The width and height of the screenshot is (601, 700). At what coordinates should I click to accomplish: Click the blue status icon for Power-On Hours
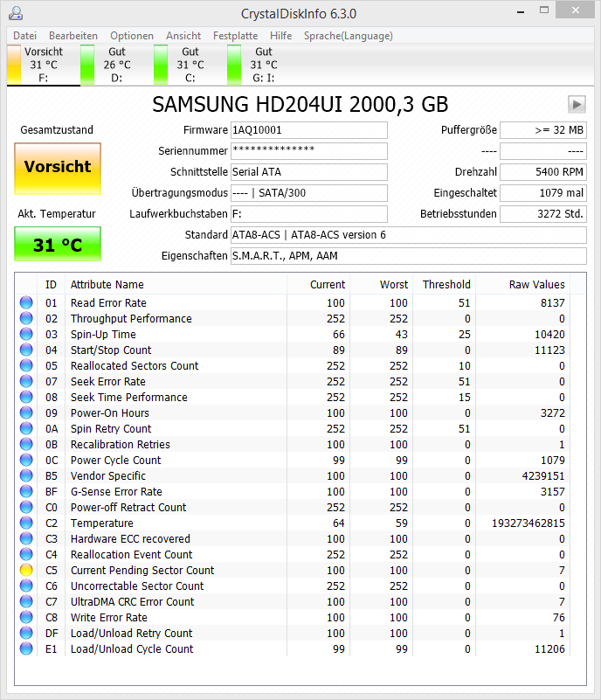click(x=26, y=412)
